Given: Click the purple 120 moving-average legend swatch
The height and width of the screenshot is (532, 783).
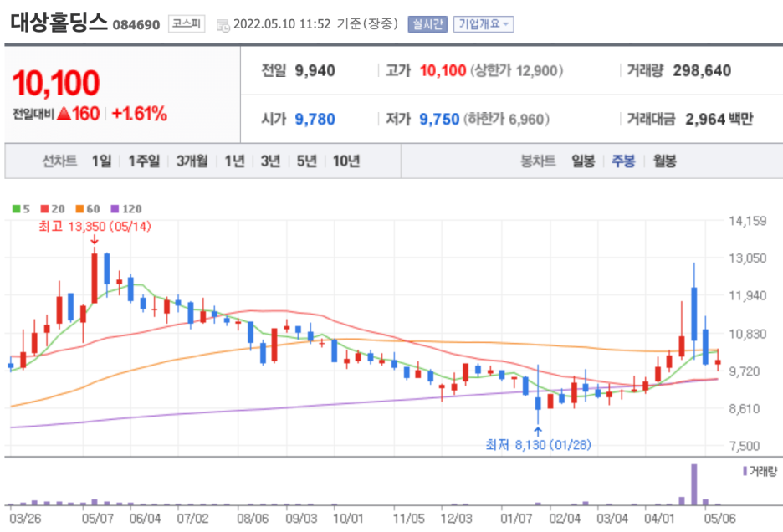Looking at the screenshot, I should click(115, 209).
